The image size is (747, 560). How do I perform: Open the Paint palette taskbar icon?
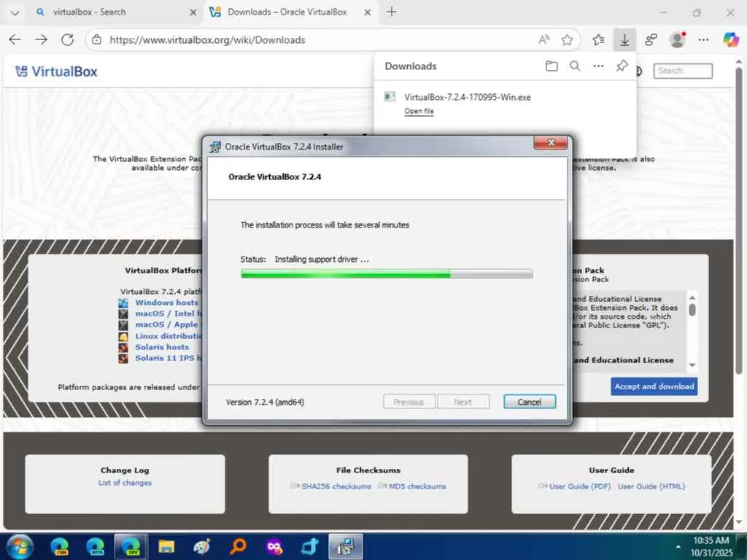tap(202, 547)
